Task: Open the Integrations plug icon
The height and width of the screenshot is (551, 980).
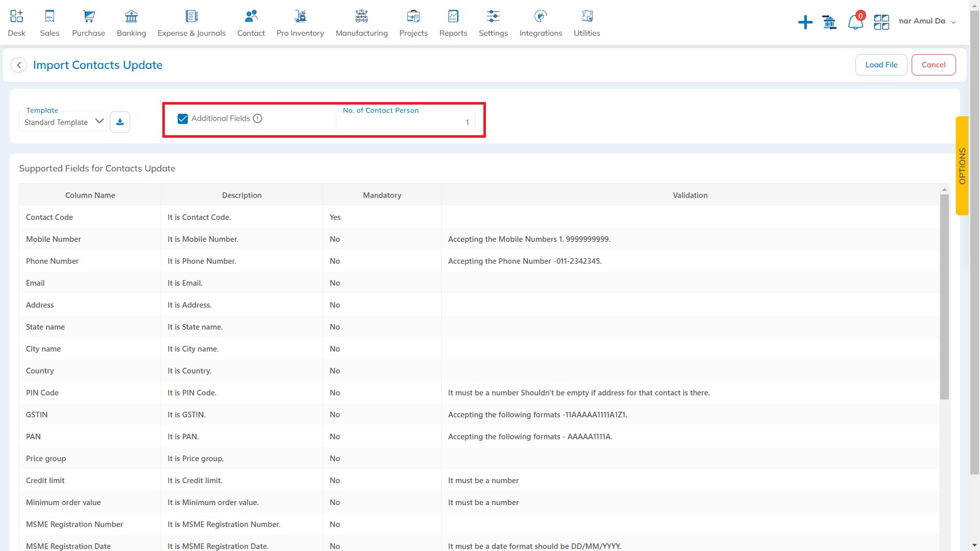Action: pyautogui.click(x=541, y=16)
